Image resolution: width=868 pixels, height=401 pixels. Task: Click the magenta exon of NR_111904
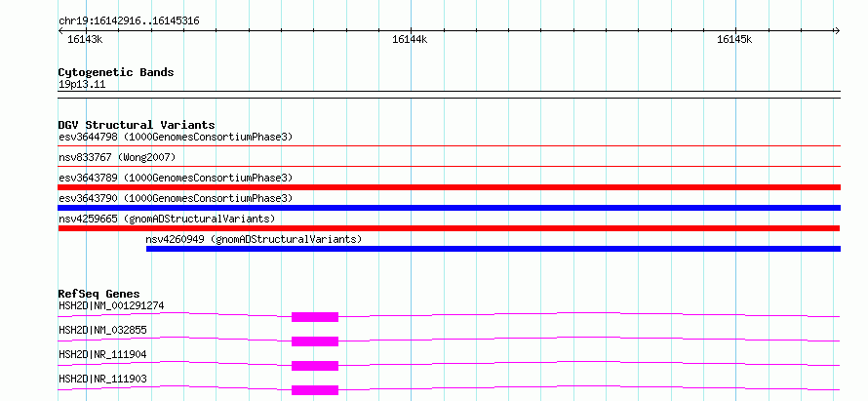[315, 366]
